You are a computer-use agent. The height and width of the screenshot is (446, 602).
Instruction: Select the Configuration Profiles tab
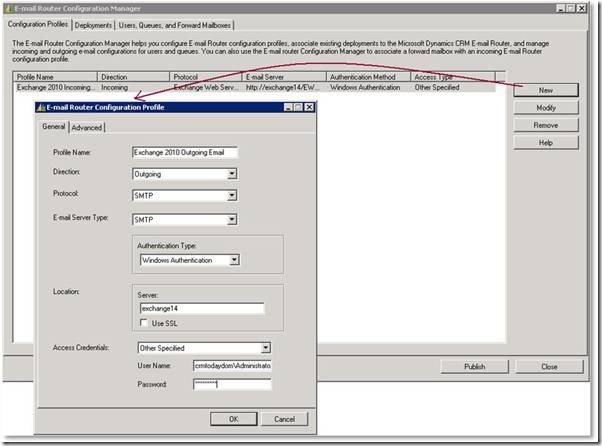coord(38,24)
